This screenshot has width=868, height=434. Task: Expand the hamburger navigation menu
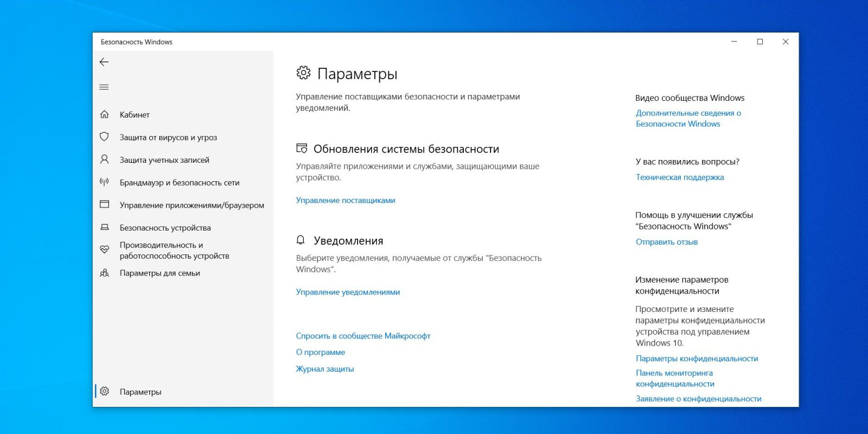(x=104, y=87)
